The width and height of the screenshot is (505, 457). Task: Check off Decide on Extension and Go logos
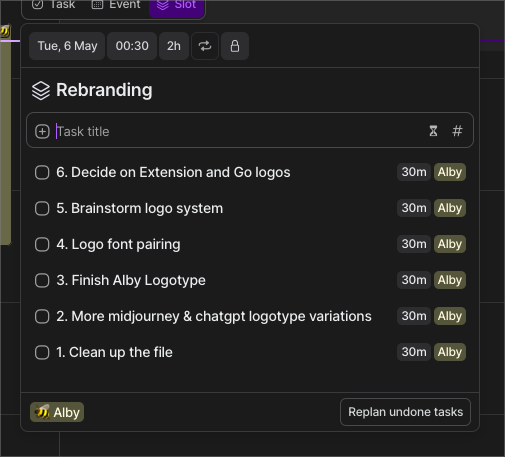tap(42, 173)
